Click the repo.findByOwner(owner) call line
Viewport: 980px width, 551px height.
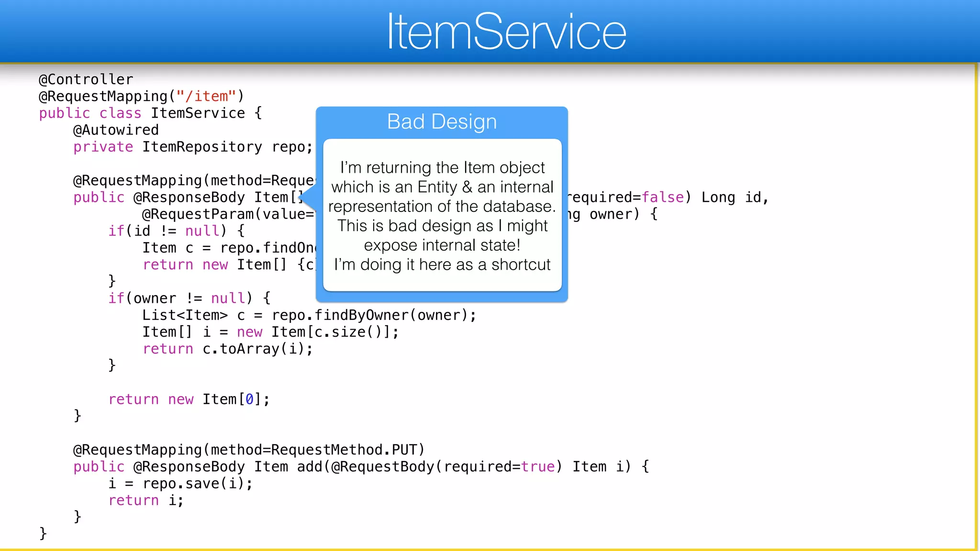pos(309,315)
